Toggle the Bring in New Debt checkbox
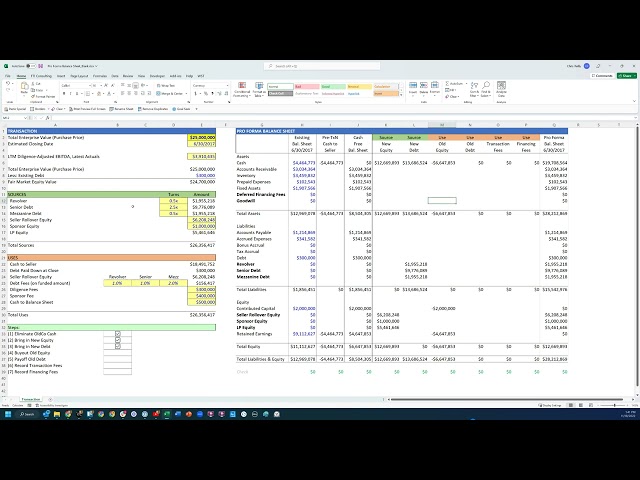 tap(118, 347)
